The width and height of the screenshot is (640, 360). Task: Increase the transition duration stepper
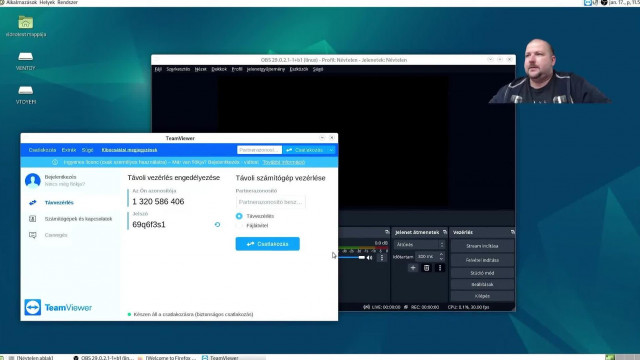click(441, 254)
